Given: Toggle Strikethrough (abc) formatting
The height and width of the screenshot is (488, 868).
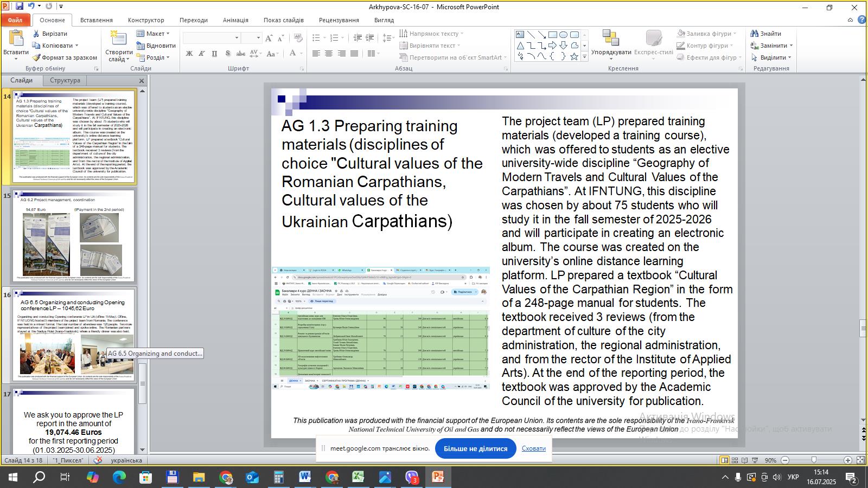Looking at the screenshot, I should [x=240, y=54].
